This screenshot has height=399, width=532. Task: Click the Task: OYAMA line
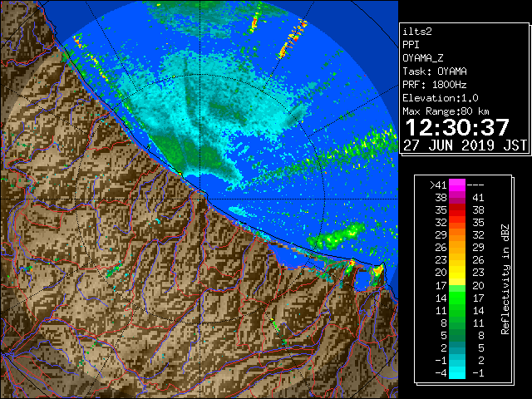tap(435, 71)
